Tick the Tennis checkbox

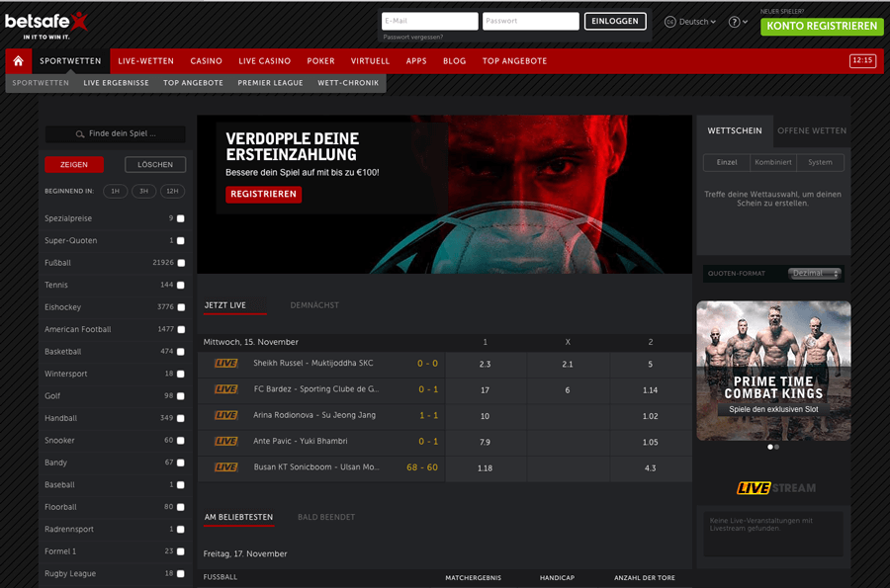(181, 286)
